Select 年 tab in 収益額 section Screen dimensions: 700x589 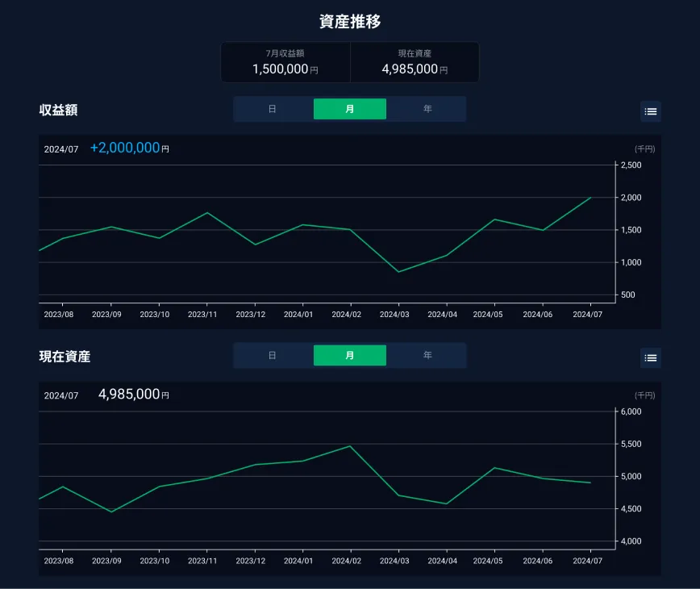point(427,109)
